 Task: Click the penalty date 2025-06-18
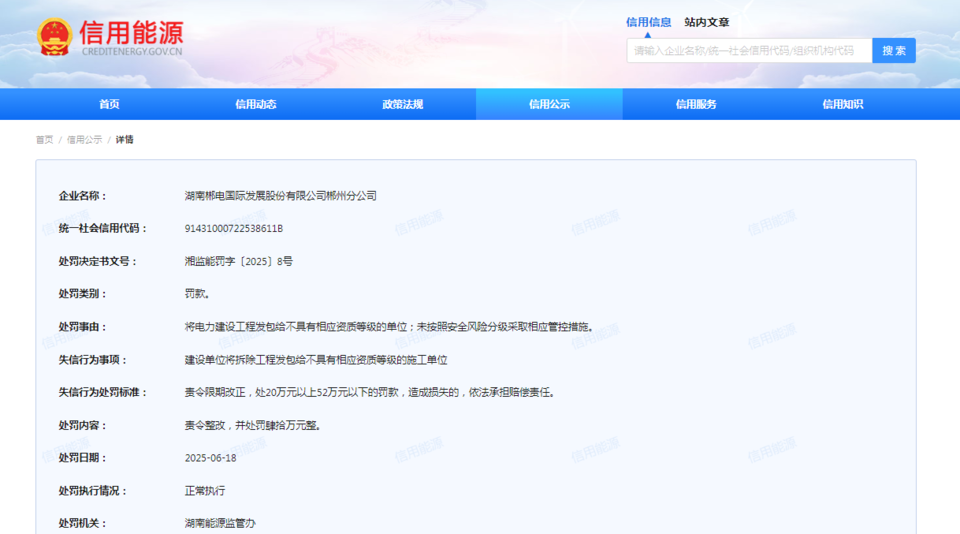[210, 458]
